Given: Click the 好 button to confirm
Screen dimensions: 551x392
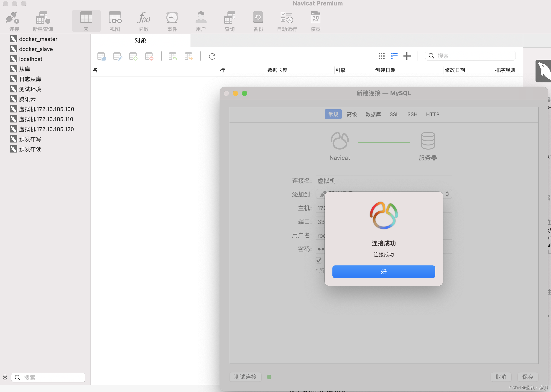Looking at the screenshot, I should coord(383,272).
